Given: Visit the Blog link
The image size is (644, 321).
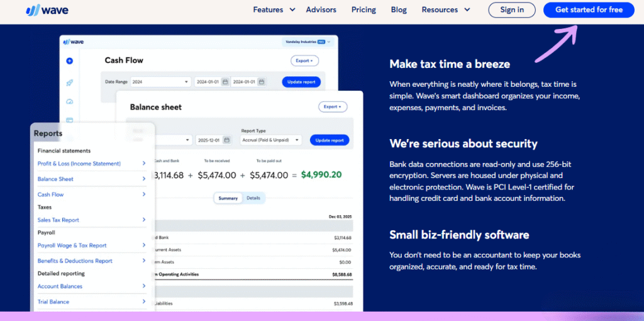Looking at the screenshot, I should coord(399,10).
